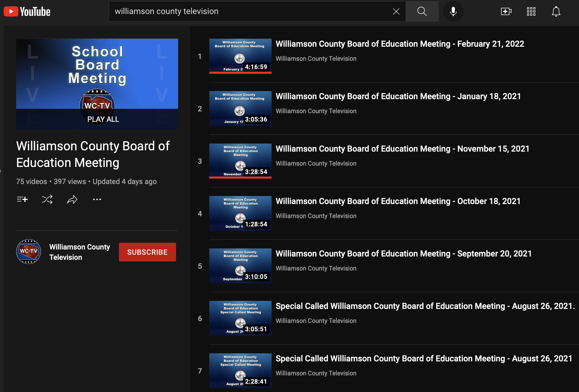579x392 pixels.
Task: Open item 7 Special Called Meeting title
Action: click(x=424, y=359)
